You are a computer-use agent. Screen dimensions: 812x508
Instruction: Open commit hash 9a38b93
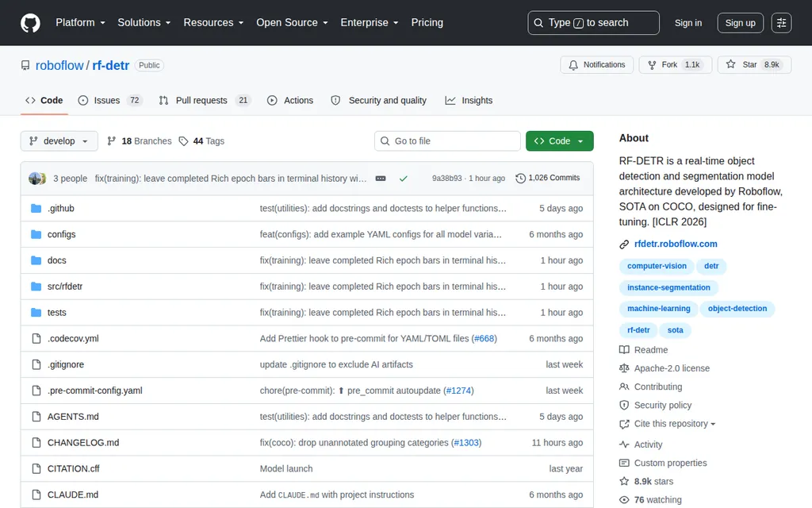click(447, 179)
